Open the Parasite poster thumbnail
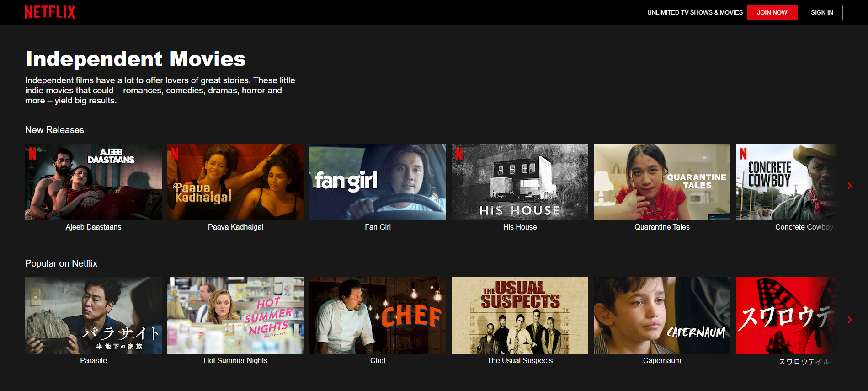The image size is (868, 391). tap(93, 316)
